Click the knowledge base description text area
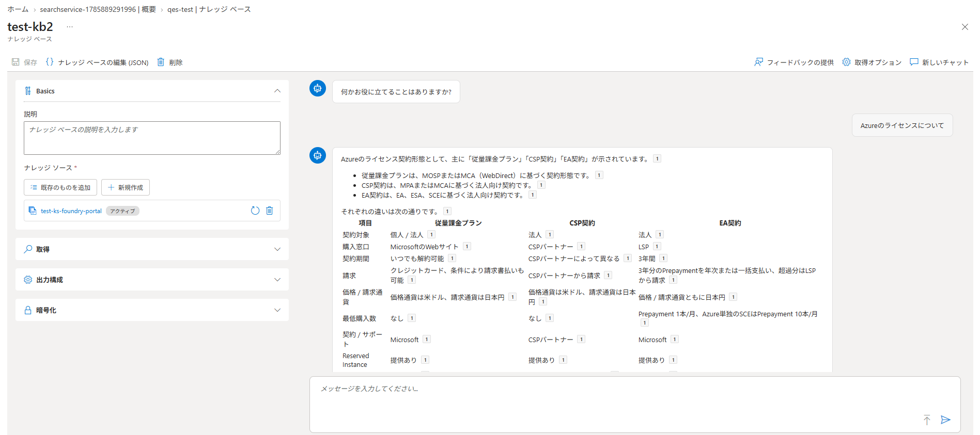 pyautogui.click(x=152, y=138)
